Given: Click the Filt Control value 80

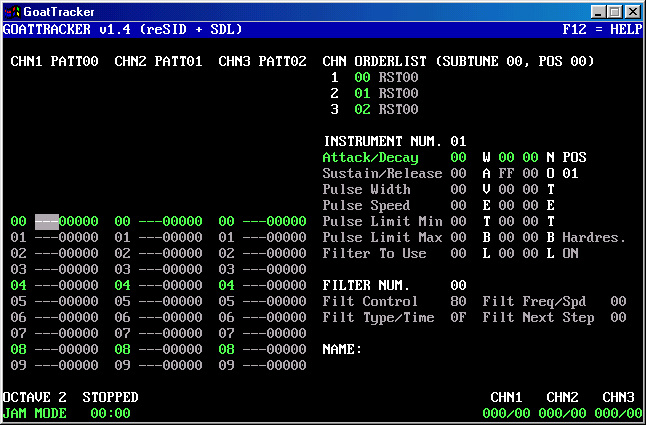Looking at the screenshot, I should tap(458, 301).
